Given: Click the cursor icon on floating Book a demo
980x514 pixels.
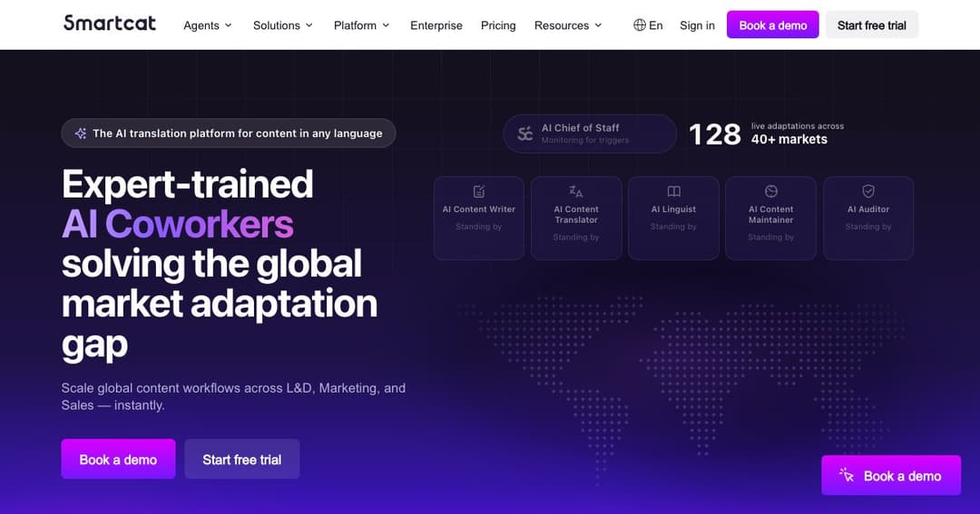Looking at the screenshot, I should click(847, 475).
